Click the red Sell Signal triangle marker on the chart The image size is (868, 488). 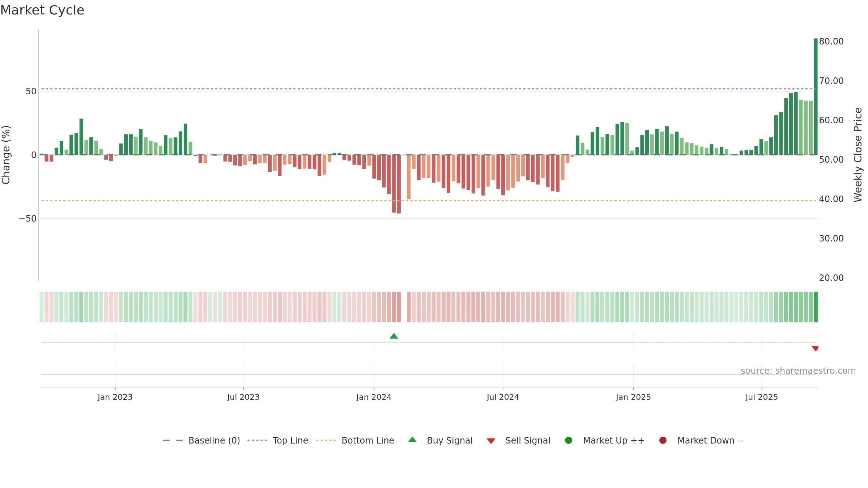pos(815,348)
